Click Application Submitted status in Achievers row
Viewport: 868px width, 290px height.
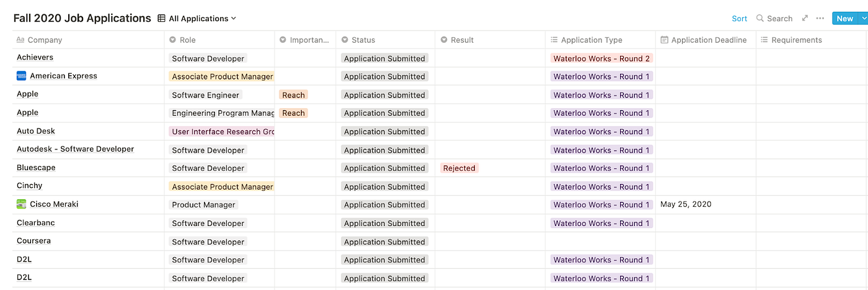[x=384, y=58]
